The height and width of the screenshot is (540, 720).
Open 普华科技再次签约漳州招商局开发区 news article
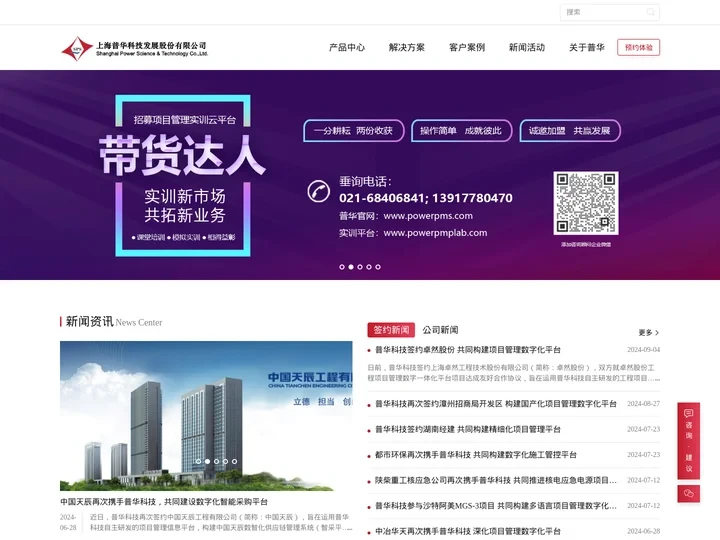click(495, 404)
